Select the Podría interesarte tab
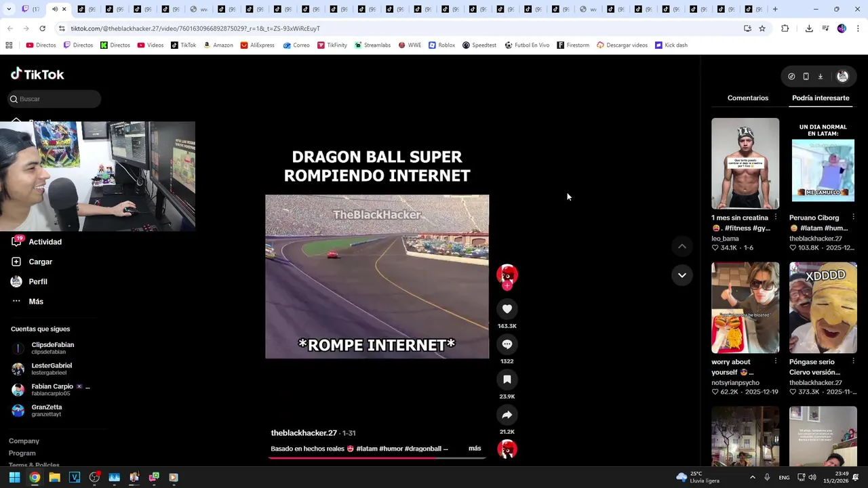Image resolution: width=868 pixels, height=488 pixels. (x=821, y=98)
